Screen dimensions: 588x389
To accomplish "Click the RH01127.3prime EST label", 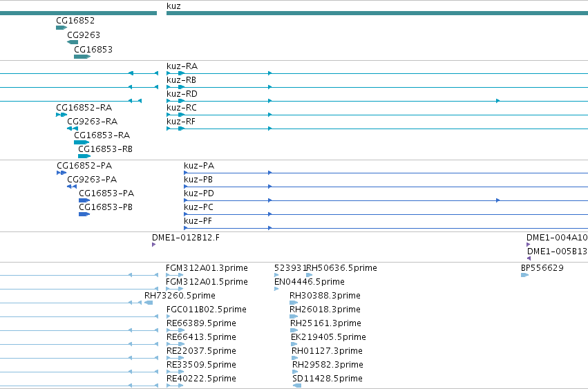I will pyautogui.click(x=327, y=351).
